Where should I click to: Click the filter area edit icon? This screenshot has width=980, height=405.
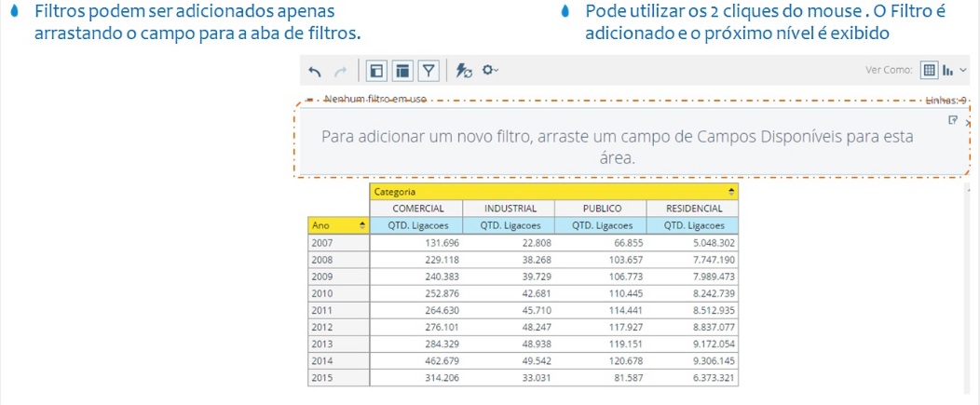click(952, 120)
